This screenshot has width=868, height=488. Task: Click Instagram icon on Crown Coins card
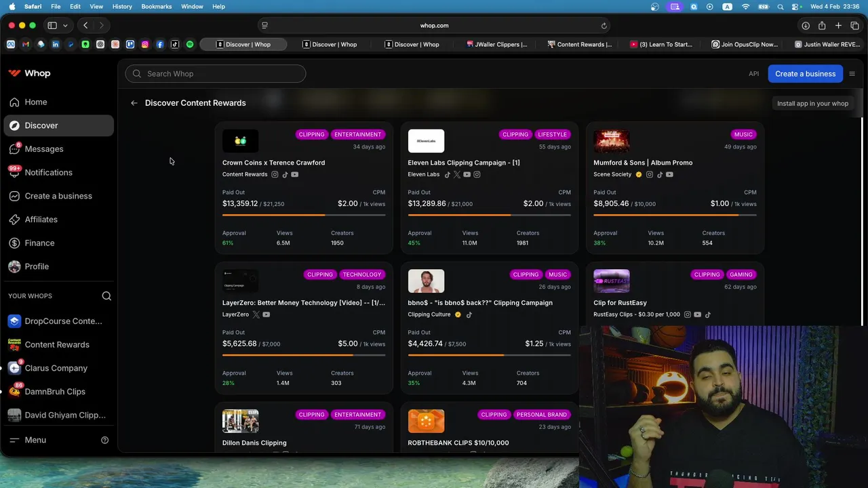coord(275,175)
